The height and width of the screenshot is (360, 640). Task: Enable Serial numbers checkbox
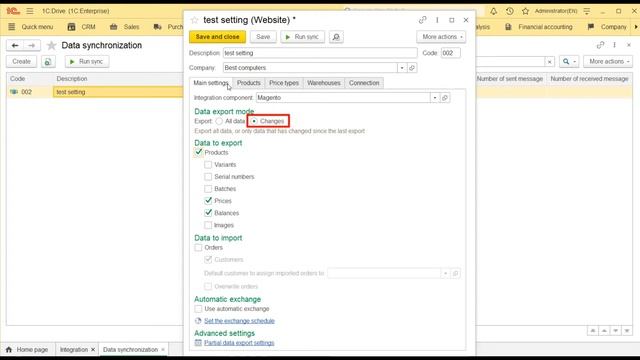(208, 177)
